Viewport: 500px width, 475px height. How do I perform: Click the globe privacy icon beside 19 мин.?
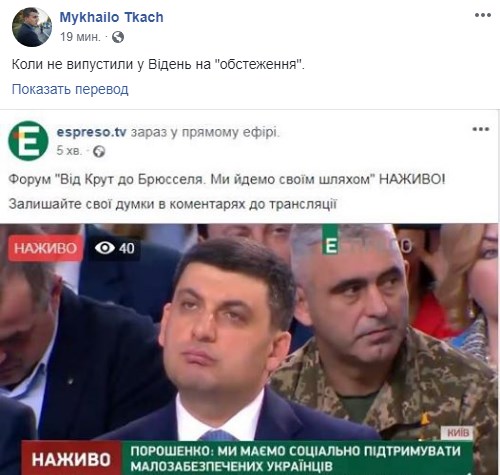pos(118,37)
